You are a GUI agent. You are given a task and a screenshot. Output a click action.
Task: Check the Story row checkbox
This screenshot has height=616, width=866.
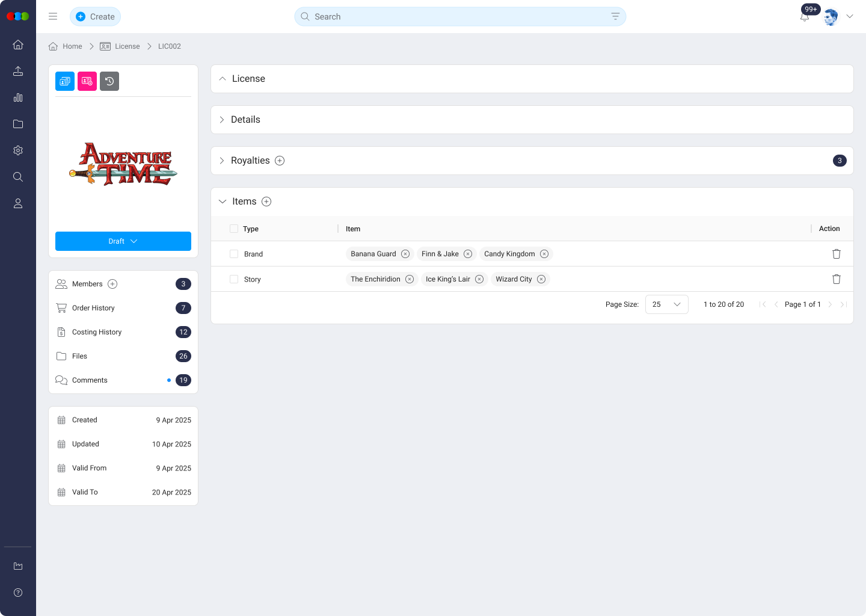point(234,279)
